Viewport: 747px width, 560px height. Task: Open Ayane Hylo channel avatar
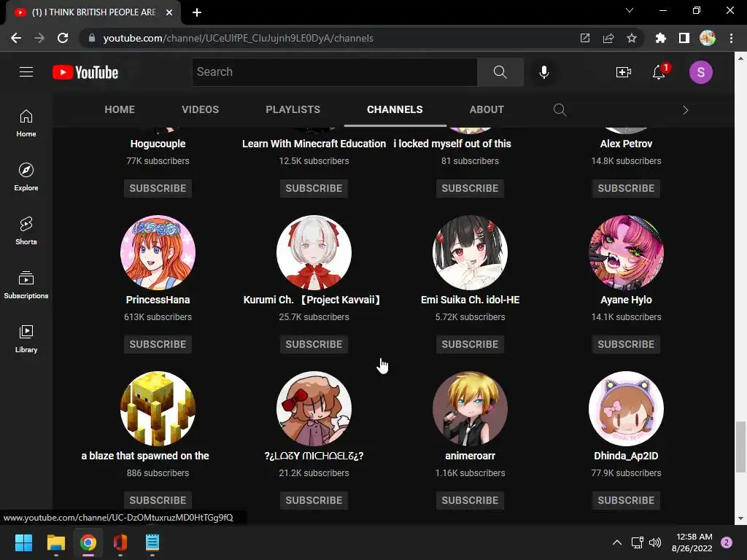pos(626,252)
